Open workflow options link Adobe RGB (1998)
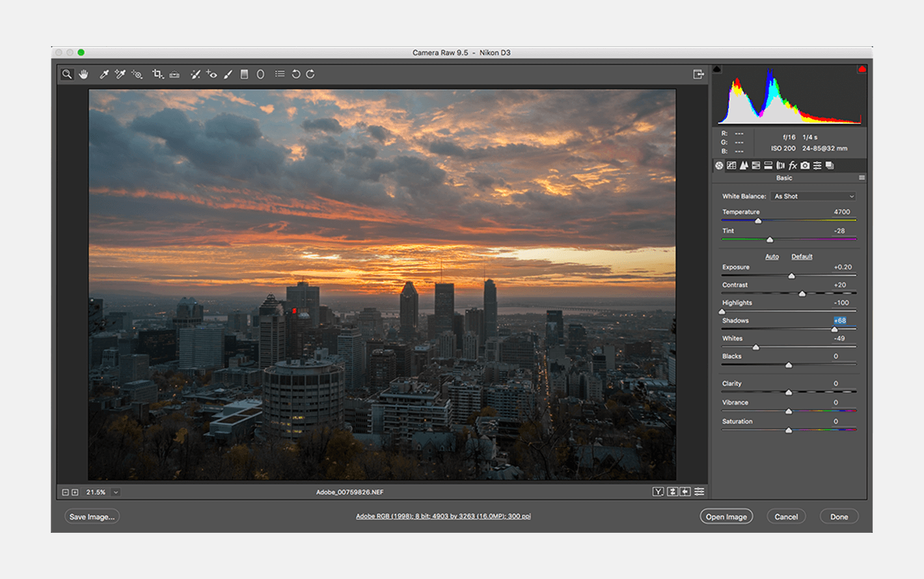 point(443,517)
